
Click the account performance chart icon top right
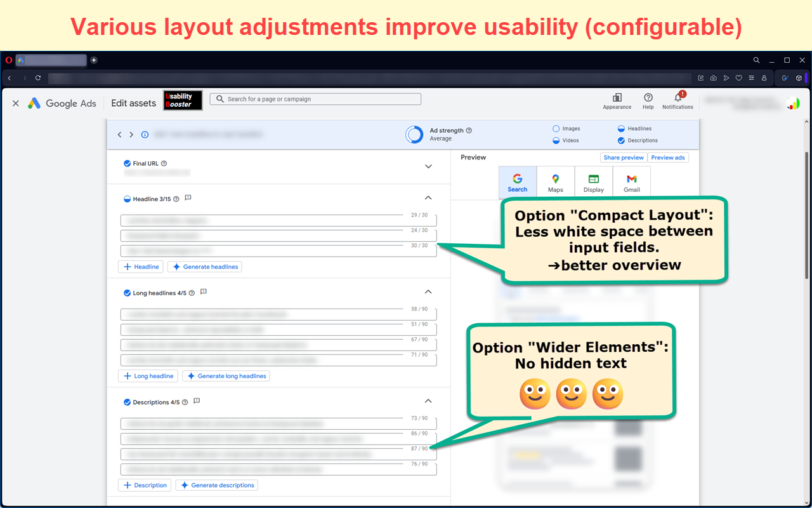pos(793,103)
